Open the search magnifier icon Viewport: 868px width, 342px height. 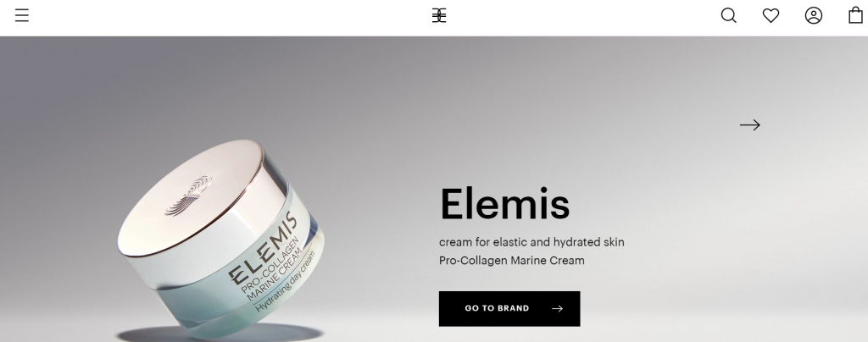728,15
